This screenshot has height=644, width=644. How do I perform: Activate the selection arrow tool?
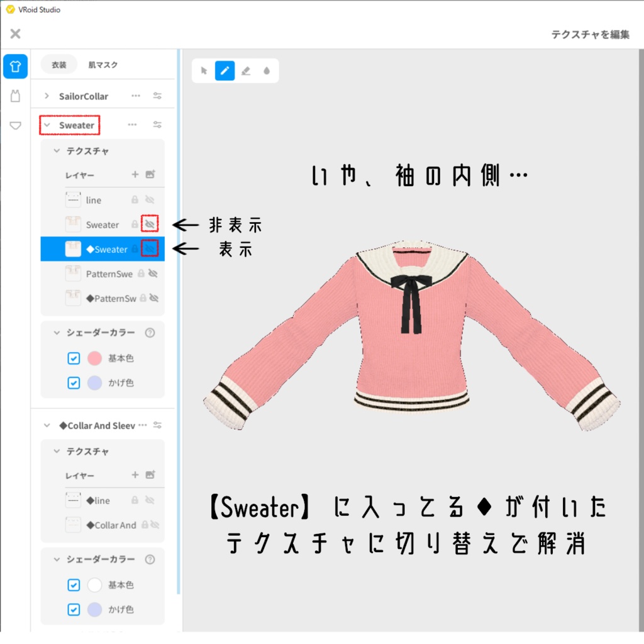click(203, 71)
